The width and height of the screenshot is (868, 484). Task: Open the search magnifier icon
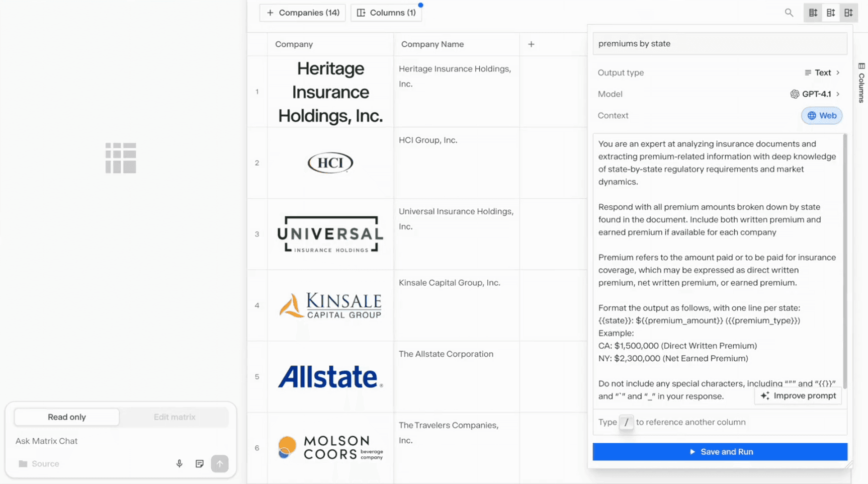tap(789, 13)
